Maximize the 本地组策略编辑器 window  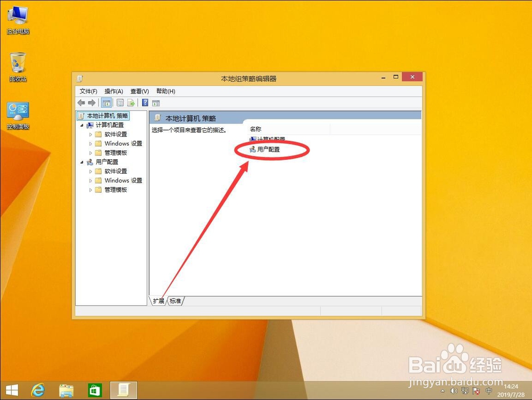pos(396,77)
